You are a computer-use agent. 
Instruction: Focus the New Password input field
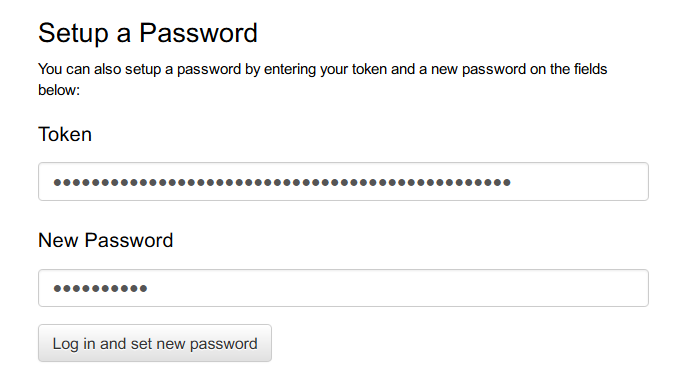(343, 288)
